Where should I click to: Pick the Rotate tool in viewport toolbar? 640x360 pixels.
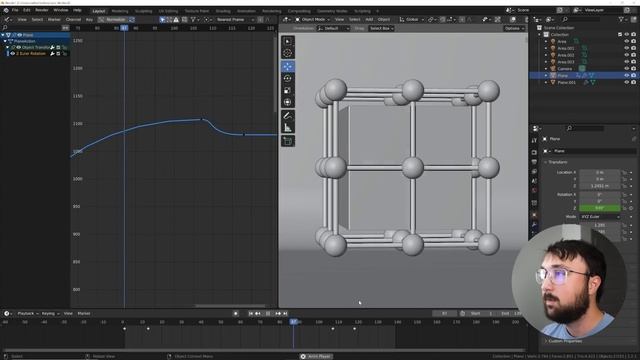(x=288, y=78)
